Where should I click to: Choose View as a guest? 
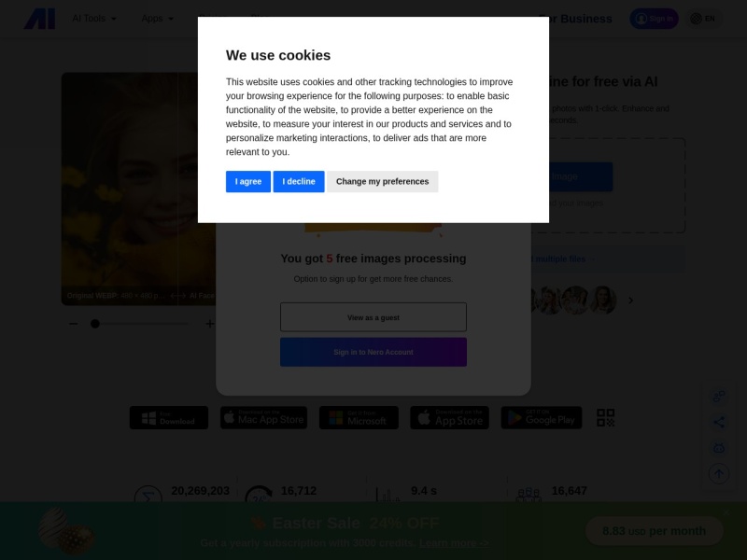(373, 317)
